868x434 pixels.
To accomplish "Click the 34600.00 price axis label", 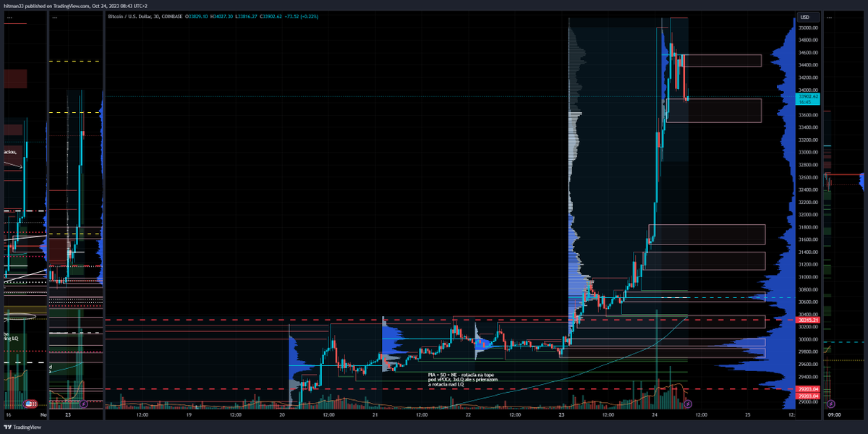I will click(x=809, y=53).
